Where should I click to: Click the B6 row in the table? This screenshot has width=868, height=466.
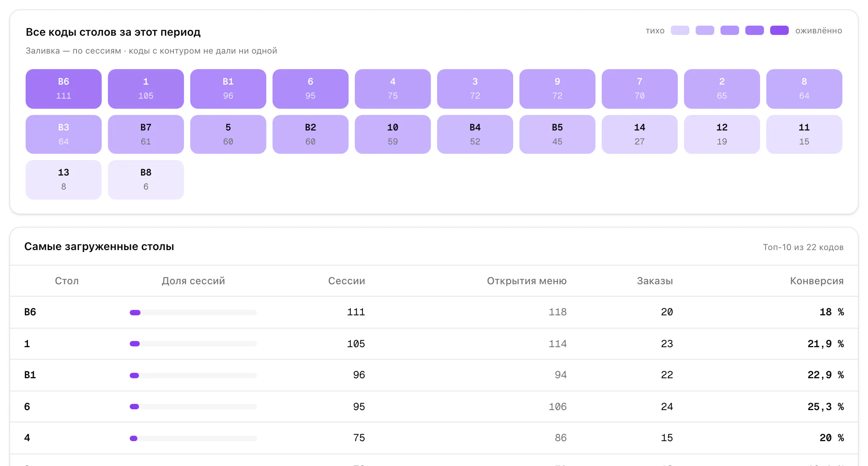(x=434, y=312)
